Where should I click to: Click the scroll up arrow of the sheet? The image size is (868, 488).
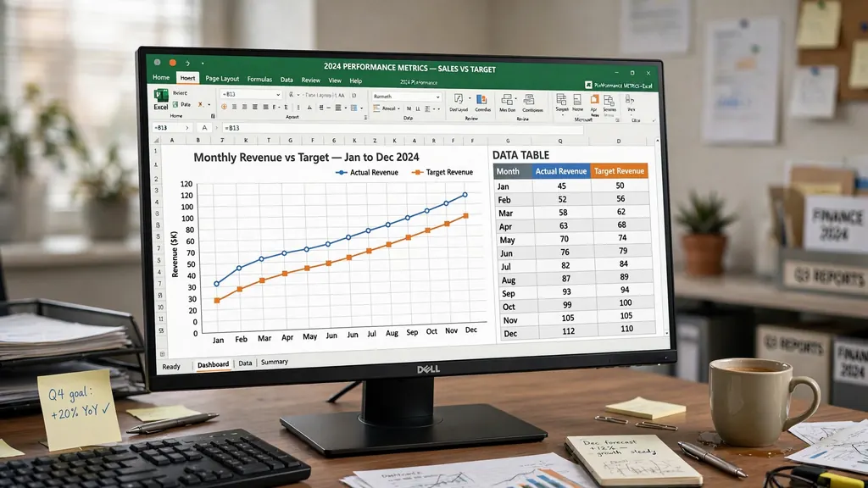coord(657,141)
